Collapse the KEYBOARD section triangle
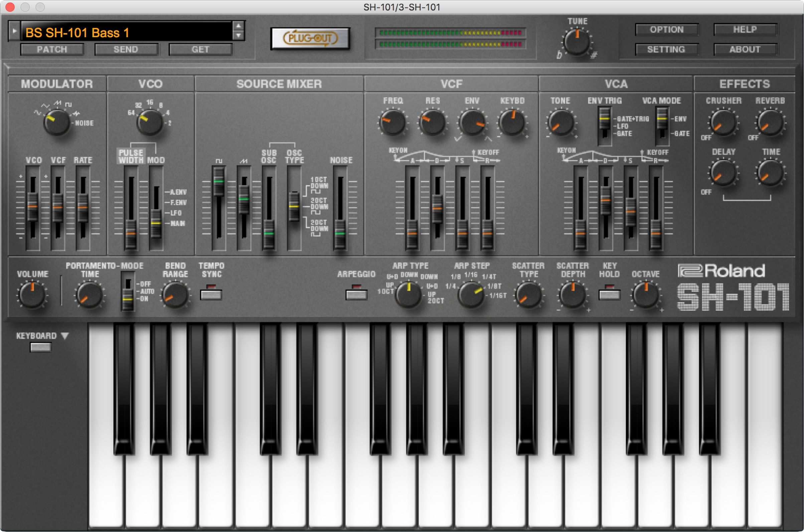804x532 pixels. point(65,336)
